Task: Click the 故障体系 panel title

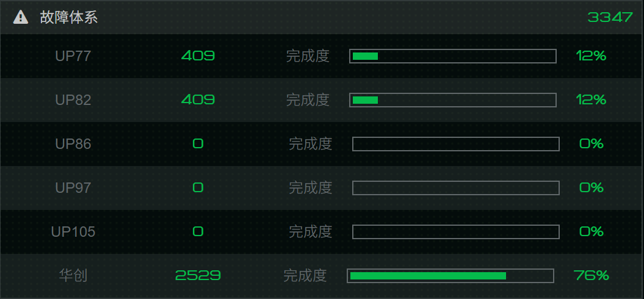Action: click(x=69, y=17)
